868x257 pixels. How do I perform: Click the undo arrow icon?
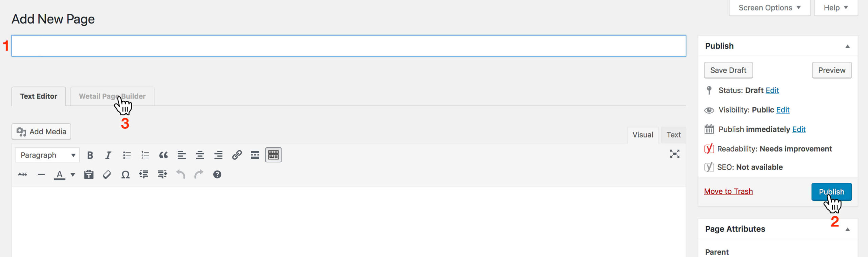point(180,175)
